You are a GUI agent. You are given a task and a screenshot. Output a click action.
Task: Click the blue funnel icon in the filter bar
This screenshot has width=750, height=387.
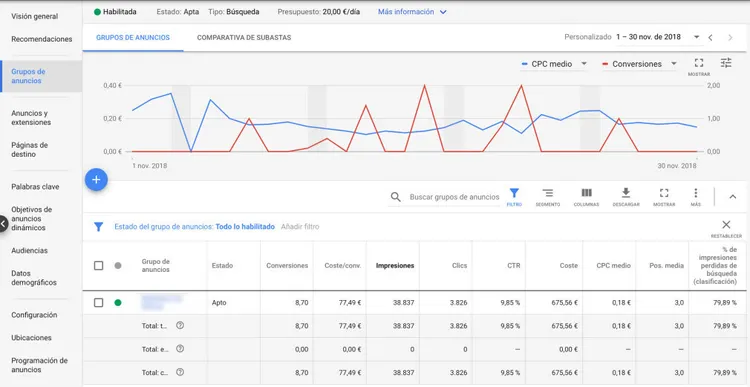pos(99,227)
